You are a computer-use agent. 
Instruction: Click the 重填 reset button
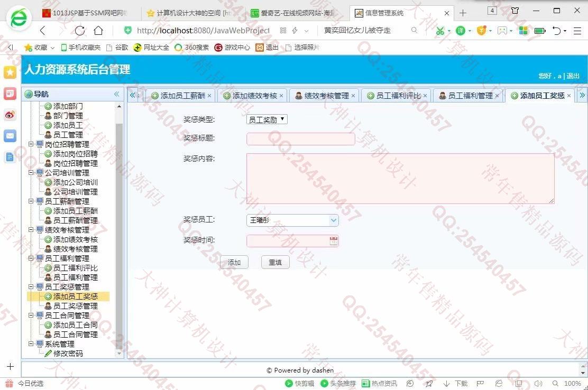coord(275,262)
